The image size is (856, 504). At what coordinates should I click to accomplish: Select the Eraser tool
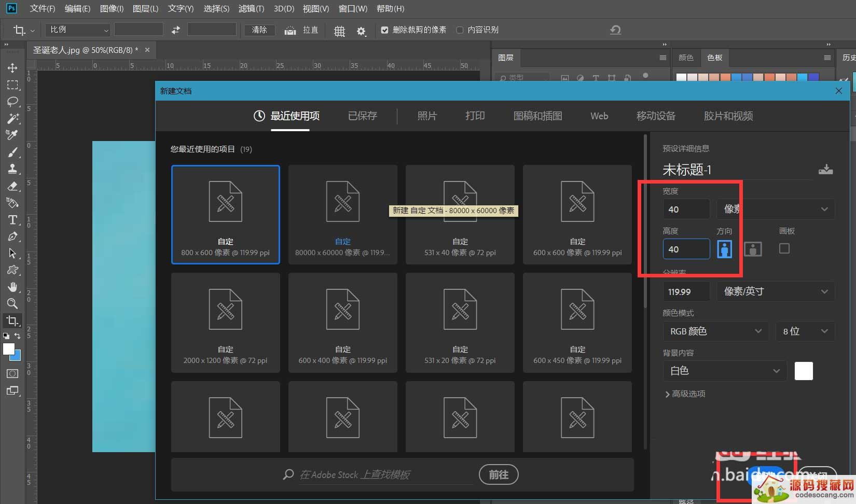click(x=12, y=186)
